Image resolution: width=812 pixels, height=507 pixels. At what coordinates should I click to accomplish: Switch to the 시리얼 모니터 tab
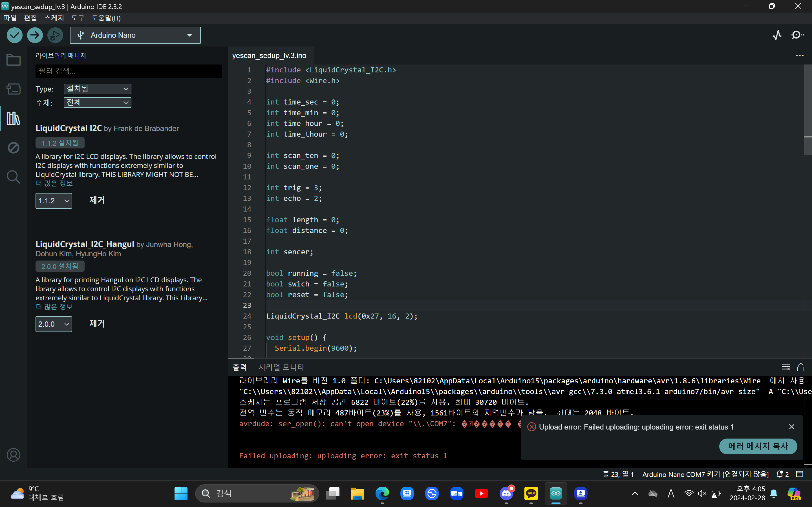[x=281, y=367]
